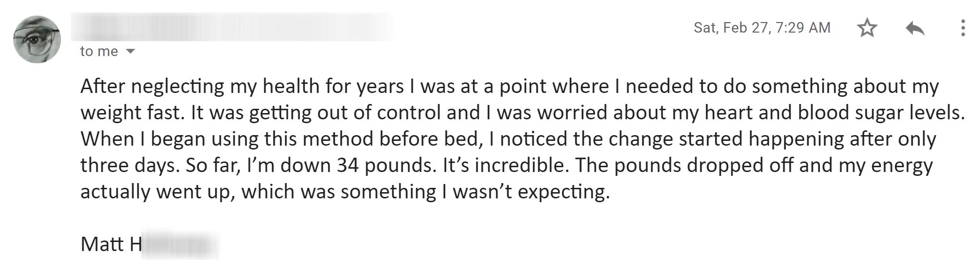Click the blurred surname after 'Matt H'
This screenshot has width=980, height=276.
[x=180, y=245]
